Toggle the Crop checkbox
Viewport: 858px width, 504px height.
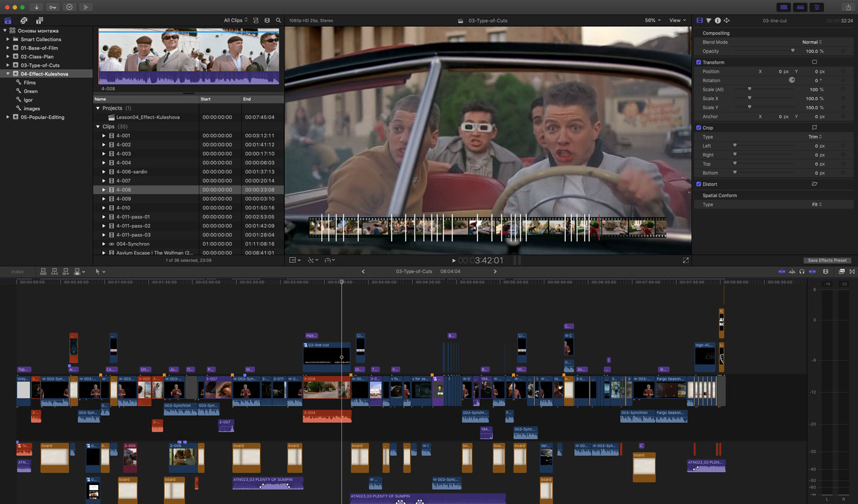699,127
